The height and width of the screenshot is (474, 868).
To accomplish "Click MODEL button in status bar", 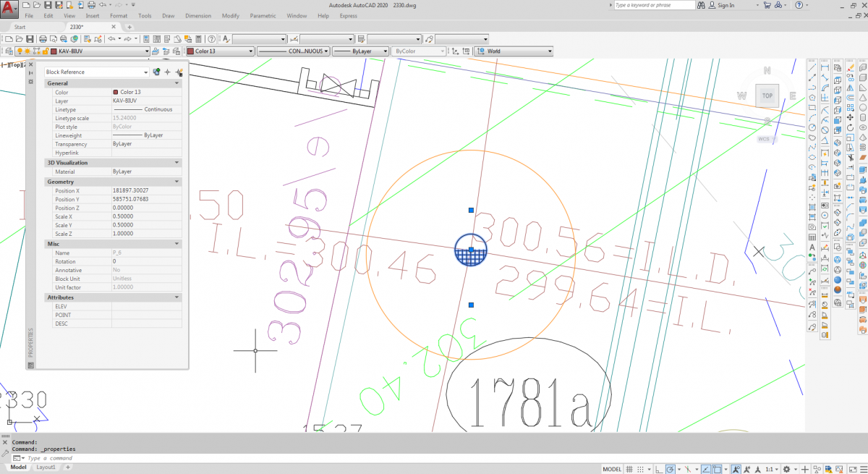I will tap(612, 468).
